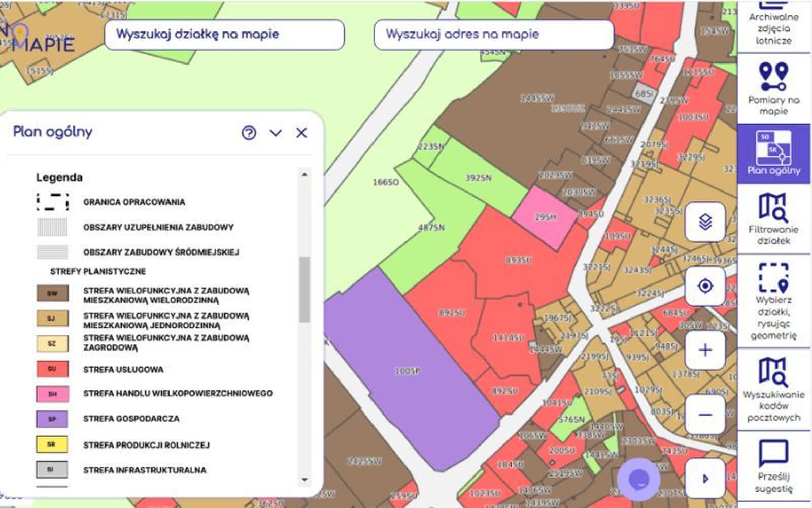Select the brown 1445SW parcel

(537, 98)
